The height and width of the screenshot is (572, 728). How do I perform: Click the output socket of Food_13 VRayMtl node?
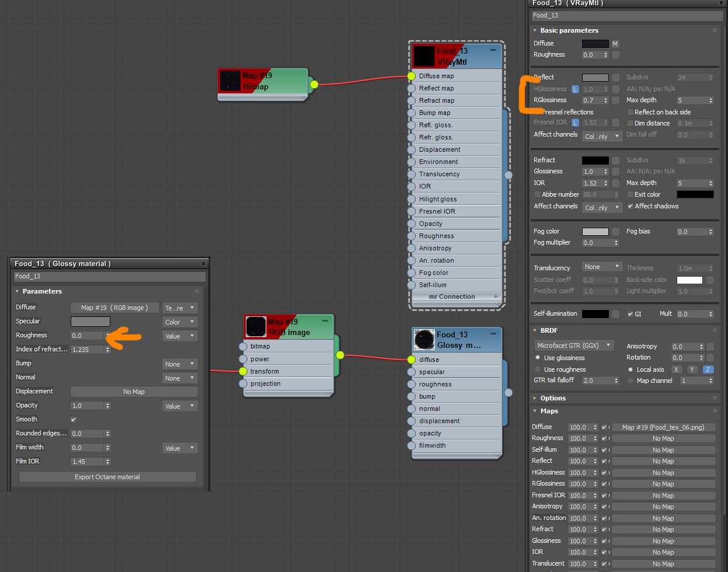click(x=508, y=175)
